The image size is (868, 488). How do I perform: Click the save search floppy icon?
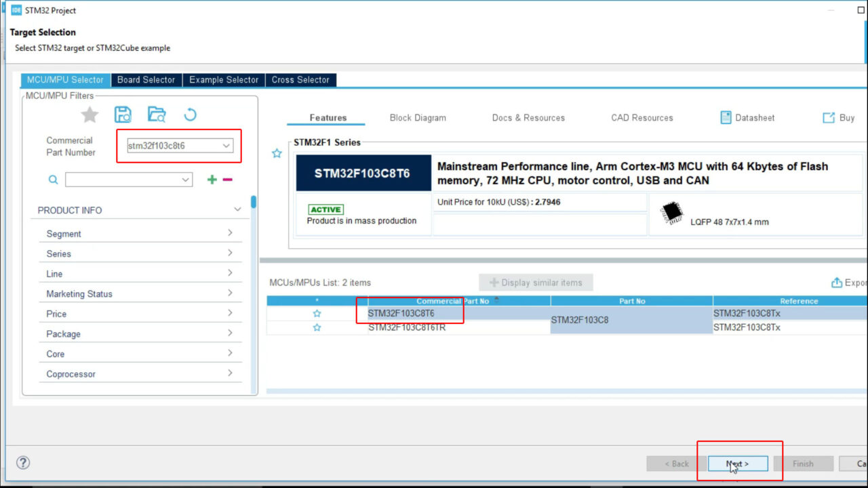click(123, 115)
